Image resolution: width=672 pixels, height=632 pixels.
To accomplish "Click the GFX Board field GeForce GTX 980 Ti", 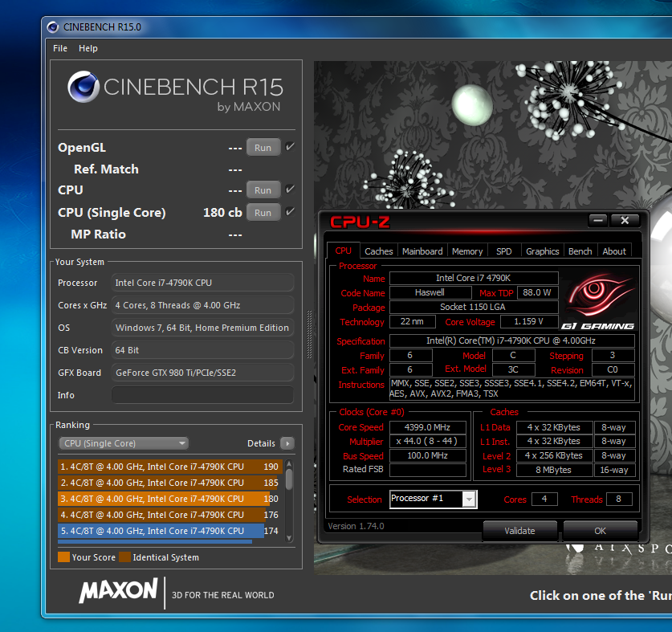I will 202,373.
